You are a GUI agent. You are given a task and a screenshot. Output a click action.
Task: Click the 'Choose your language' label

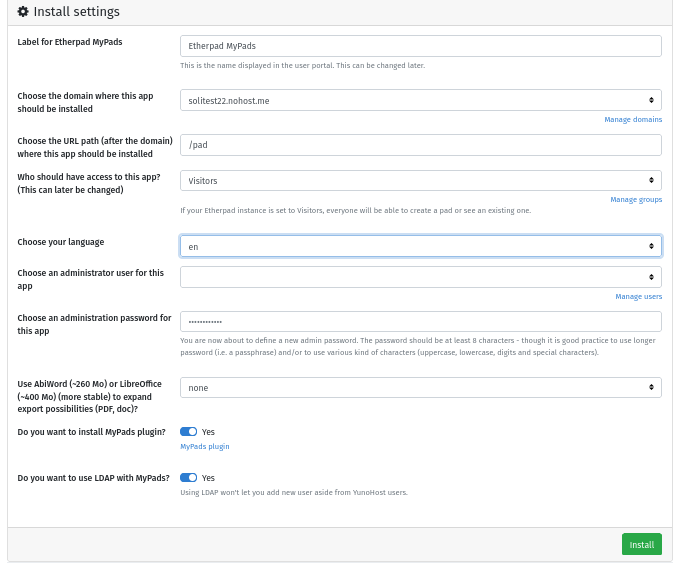[61, 242]
